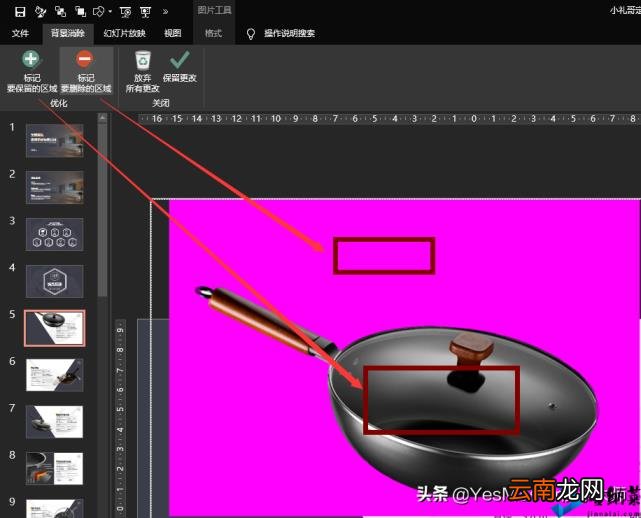The image size is (641, 518).
Task: Select slide 5 thumbnail with pan
Action: [55, 328]
